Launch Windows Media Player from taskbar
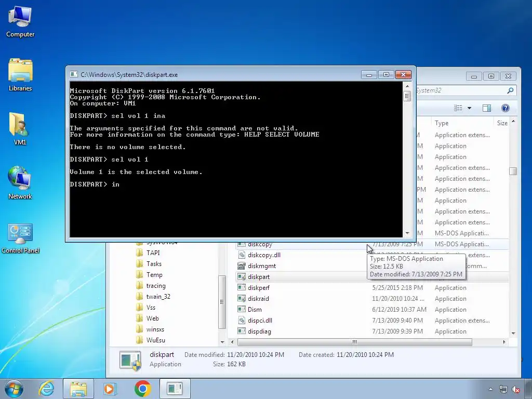The height and width of the screenshot is (399, 532). point(110,389)
